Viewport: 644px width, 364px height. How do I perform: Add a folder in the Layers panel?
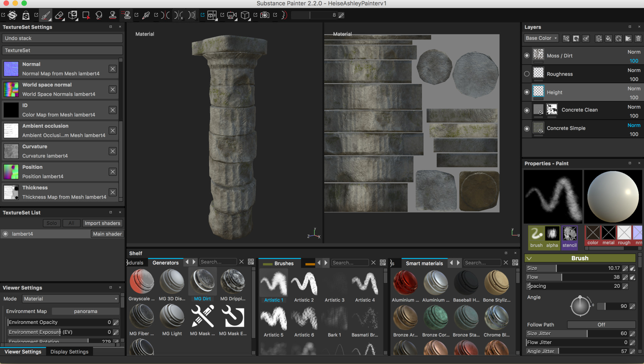628,38
